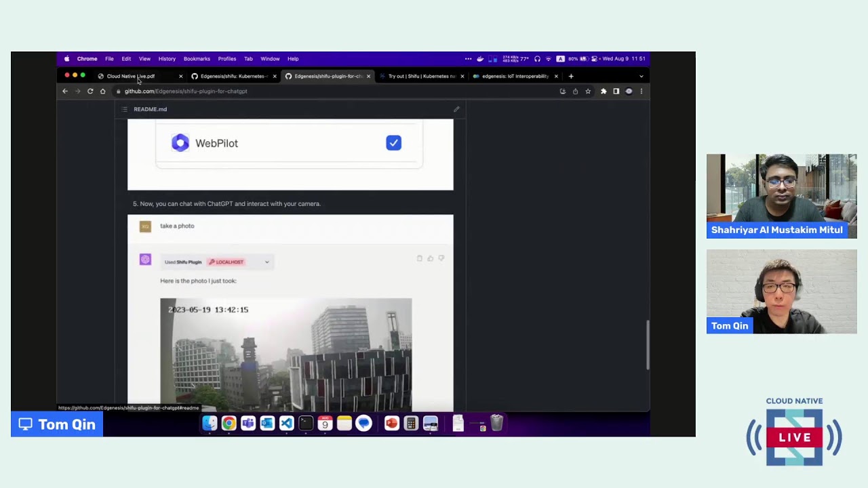Open the Chrome application menu
This screenshot has height=488, width=868.
87,59
